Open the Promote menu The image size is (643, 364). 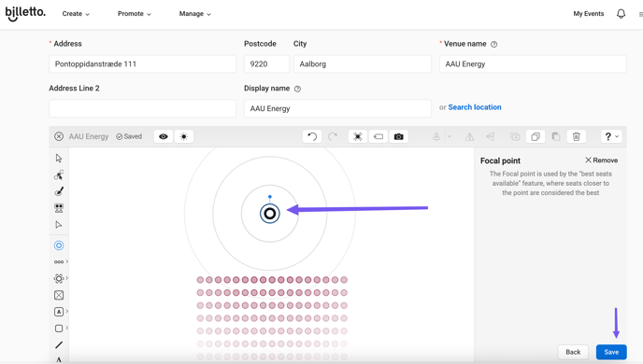click(x=134, y=14)
